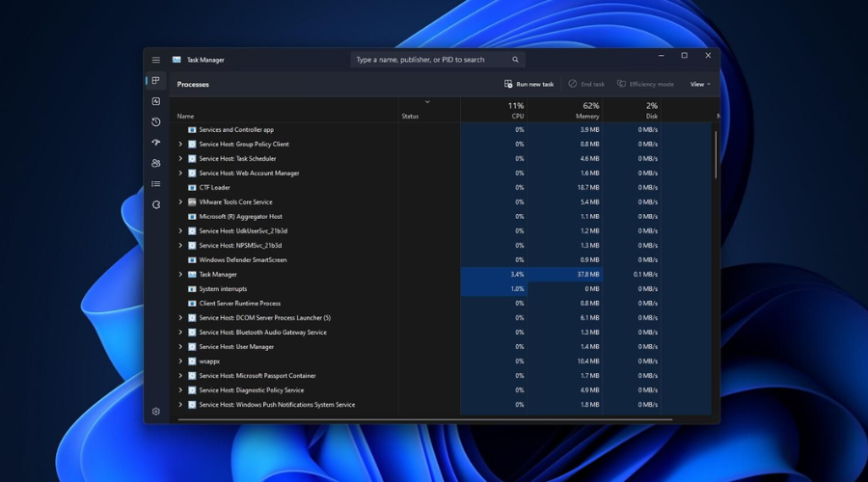Expand Service Host: Task Scheduler
Viewport: 868px width, 482px height.
[180, 159]
